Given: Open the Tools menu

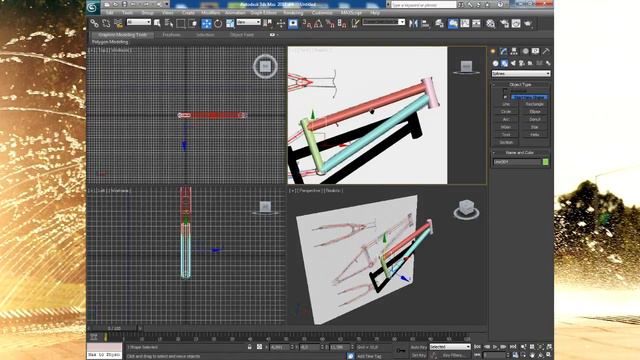Looking at the screenshot, I should pyautogui.click(x=127, y=13).
